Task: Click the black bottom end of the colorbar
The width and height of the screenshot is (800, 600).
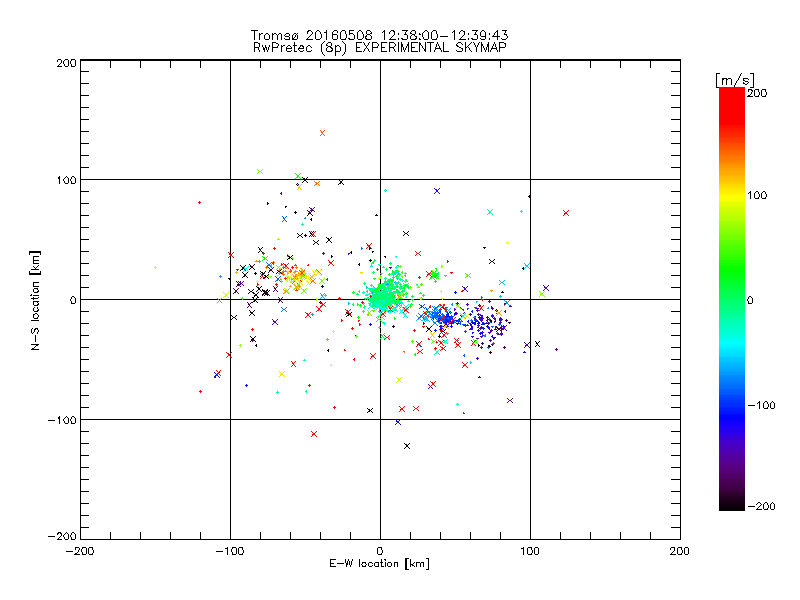Action: (x=732, y=504)
